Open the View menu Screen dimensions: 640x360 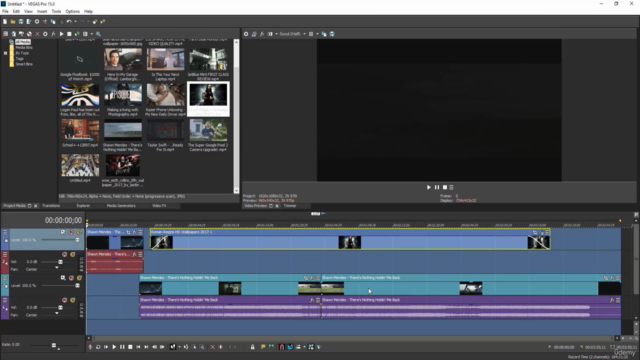(28, 11)
